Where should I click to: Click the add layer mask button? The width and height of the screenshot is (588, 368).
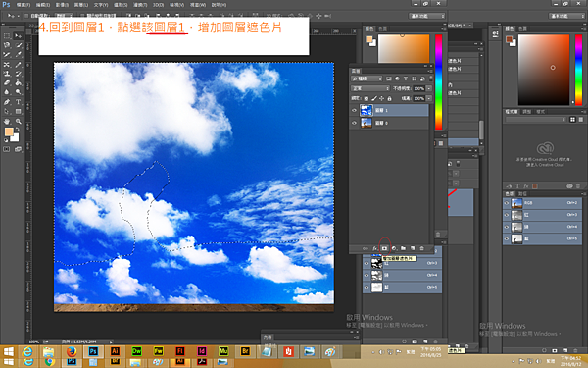(384, 248)
